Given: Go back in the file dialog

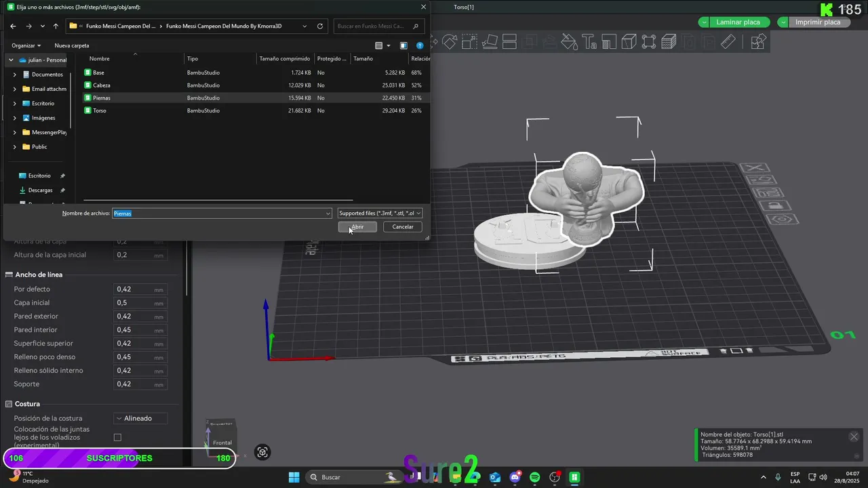Looking at the screenshot, I should (x=13, y=26).
